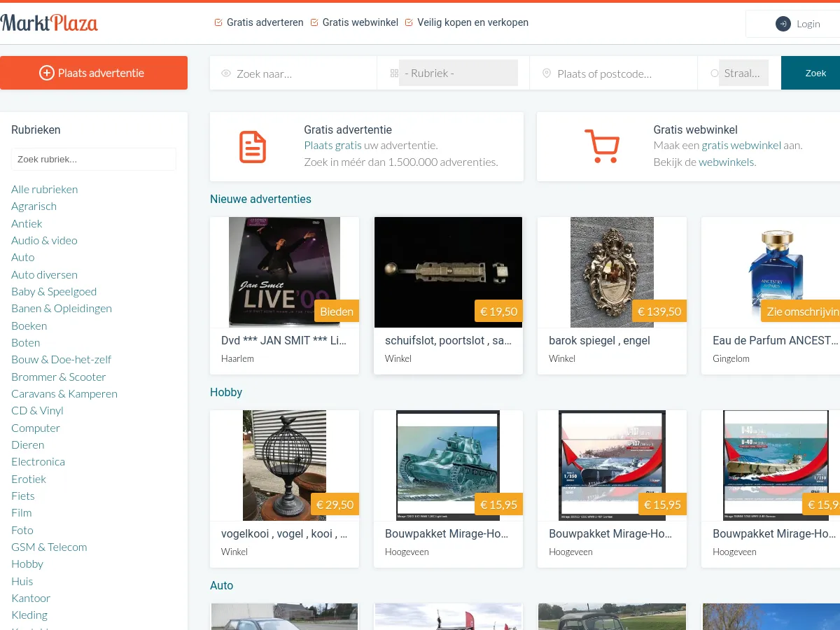840x630 pixels.
Task: Click the login arrow icon
Action: pyautogui.click(x=783, y=24)
